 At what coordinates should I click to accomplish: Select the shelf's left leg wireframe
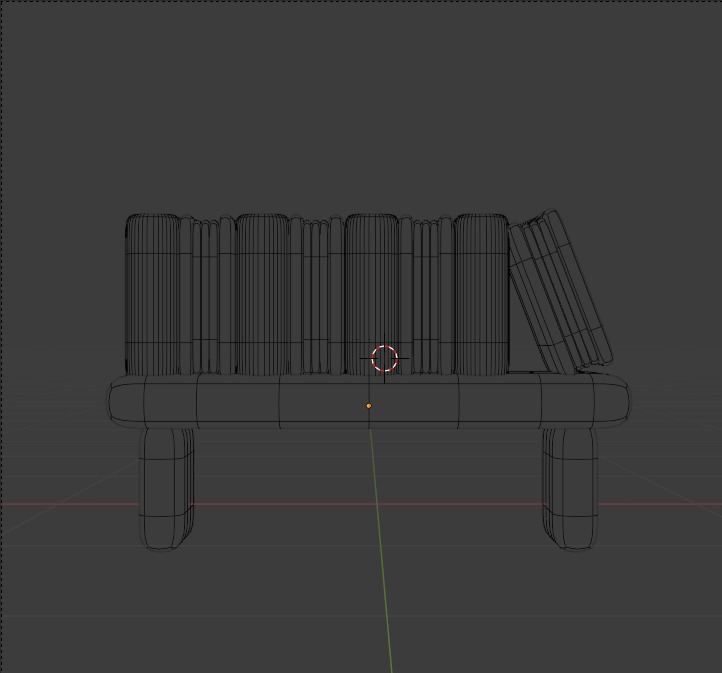[166, 488]
